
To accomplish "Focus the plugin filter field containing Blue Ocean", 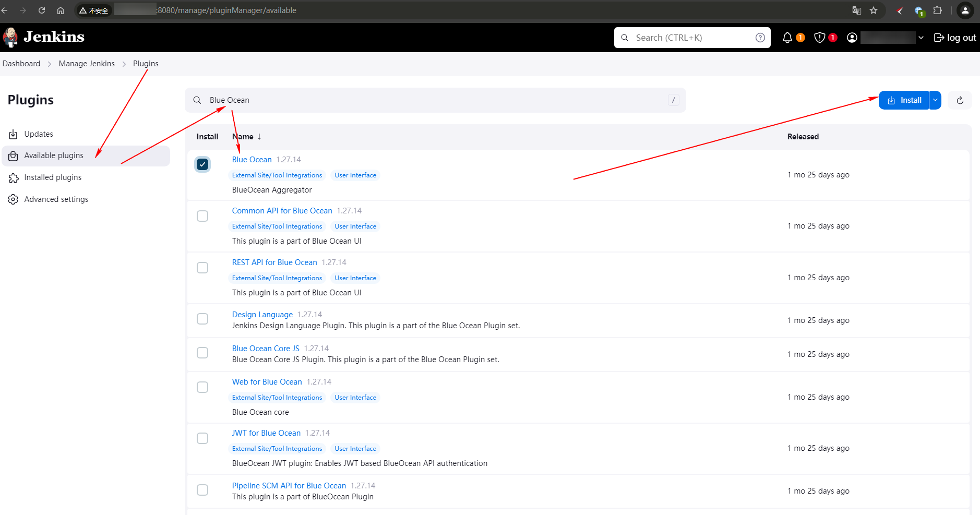I will pyautogui.click(x=435, y=100).
